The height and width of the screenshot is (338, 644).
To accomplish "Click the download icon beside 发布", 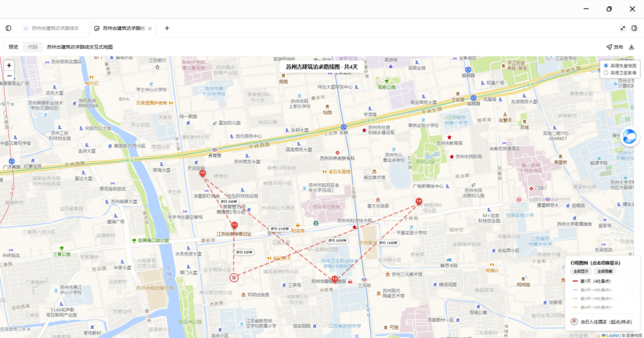I will [x=631, y=47].
